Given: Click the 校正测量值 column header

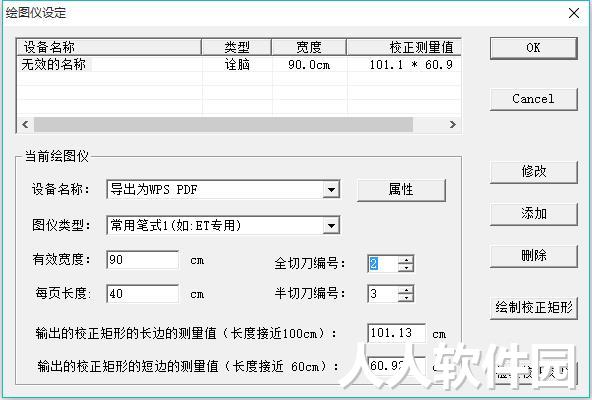Looking at the screenshot, I should tap(404, 47).
